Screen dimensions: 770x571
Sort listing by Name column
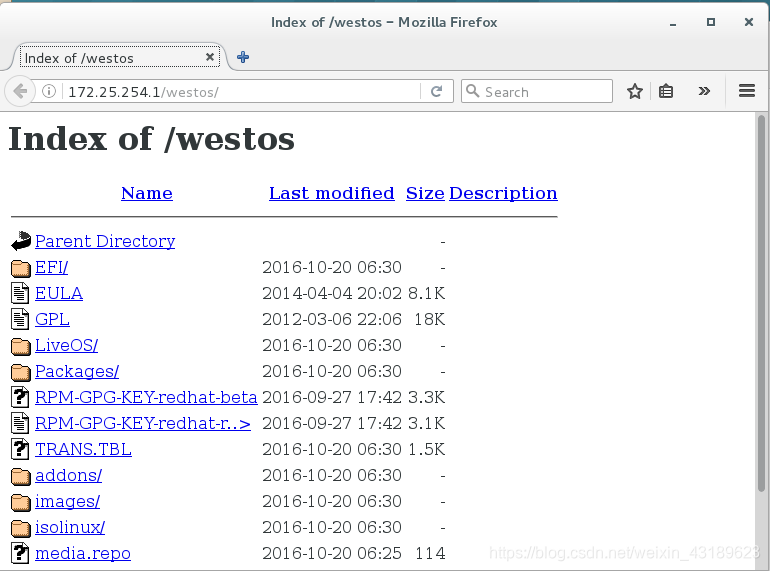[147, 193]
